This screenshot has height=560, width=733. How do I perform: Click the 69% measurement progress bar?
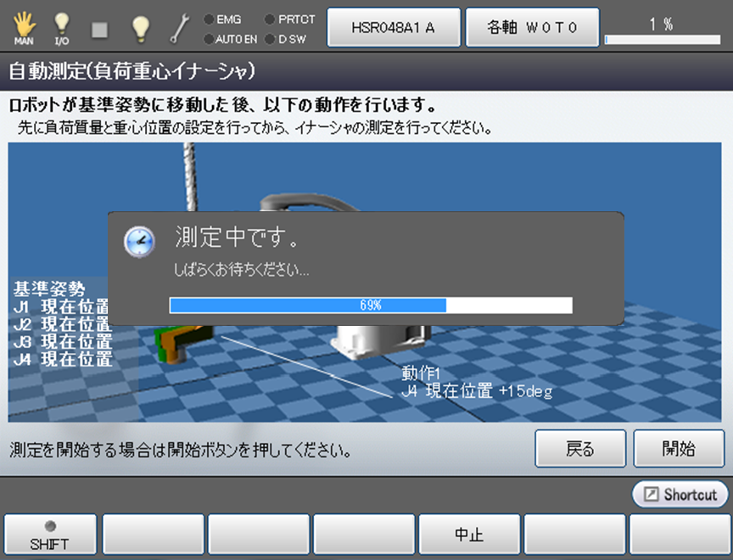[x=371, y=305]
